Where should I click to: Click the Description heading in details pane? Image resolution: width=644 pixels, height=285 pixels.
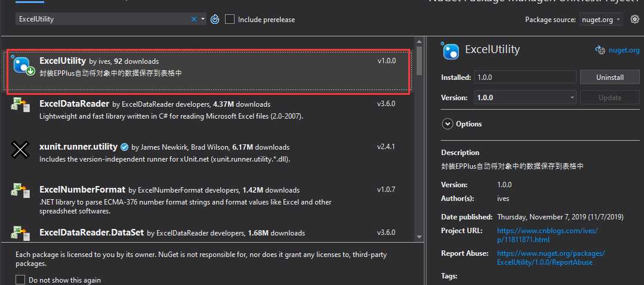460,153
